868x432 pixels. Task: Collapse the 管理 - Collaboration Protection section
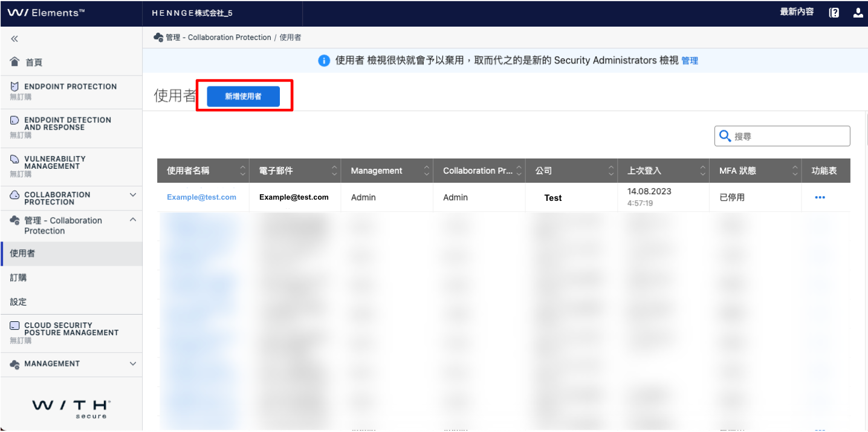coord(133,220)
